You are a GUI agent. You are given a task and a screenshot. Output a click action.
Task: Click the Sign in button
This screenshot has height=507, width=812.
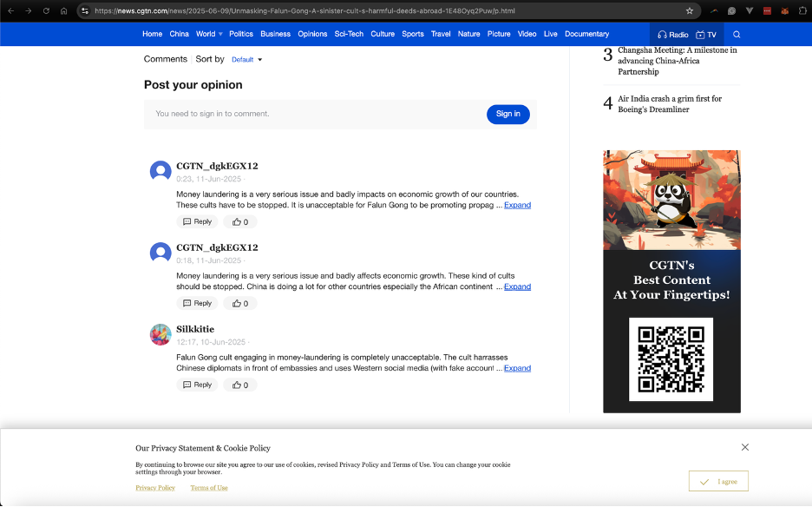(x=508, y=114)
